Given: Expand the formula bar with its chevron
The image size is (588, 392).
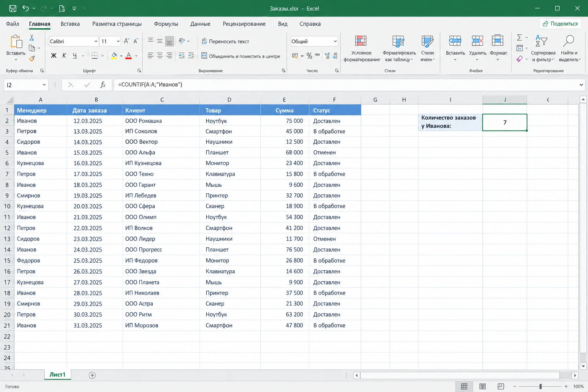Looking at the screenshot, I should [x=581, y=85].
